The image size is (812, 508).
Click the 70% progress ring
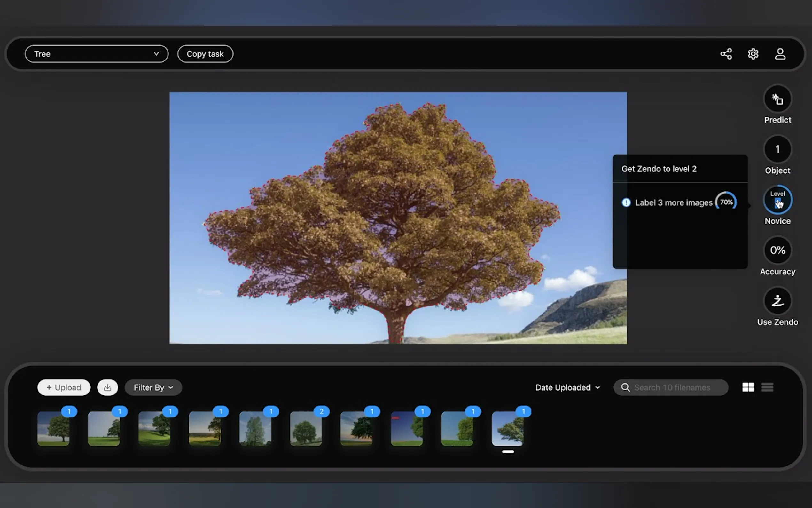(x=726, y=202)
